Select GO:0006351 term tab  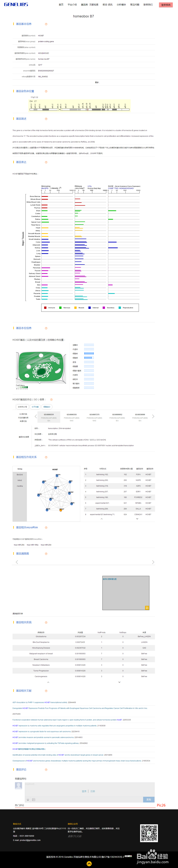49,417
